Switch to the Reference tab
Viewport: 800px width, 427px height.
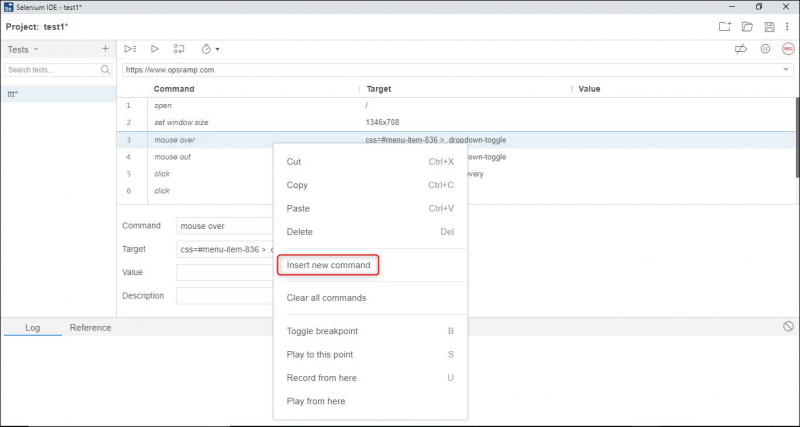90,328
